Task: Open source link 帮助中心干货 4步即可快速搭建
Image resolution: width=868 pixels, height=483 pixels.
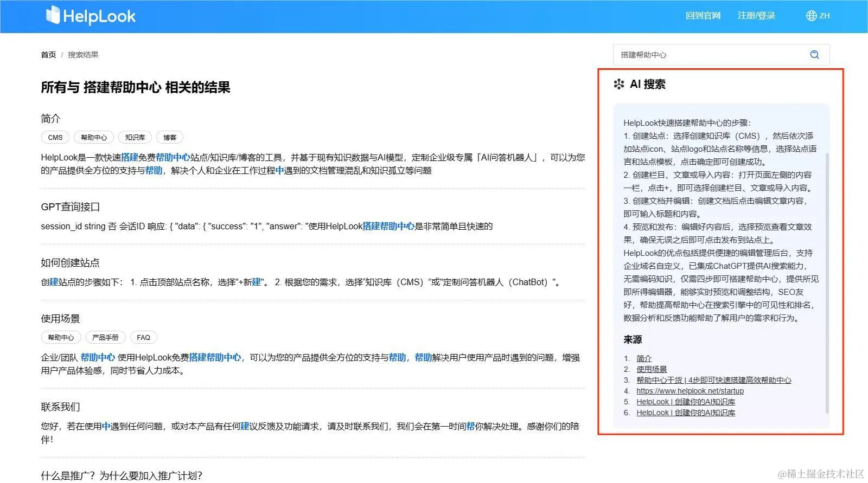Action: 714,380
